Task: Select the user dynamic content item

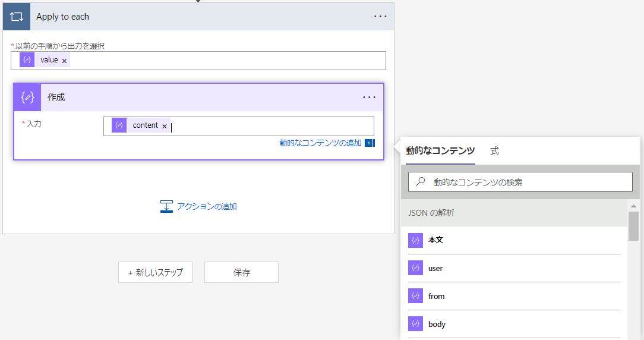Action: [x=514, y=269]
